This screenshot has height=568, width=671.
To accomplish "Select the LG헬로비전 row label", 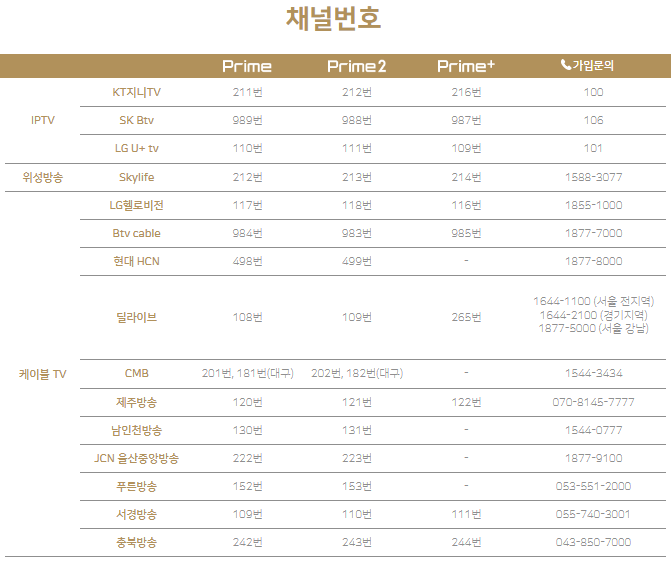I will click(137, 205).
